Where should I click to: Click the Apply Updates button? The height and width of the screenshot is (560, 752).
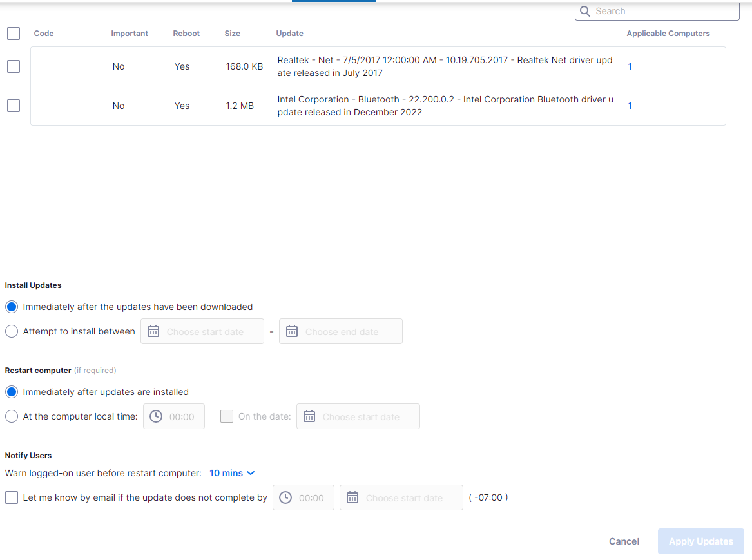coord(700,541)
